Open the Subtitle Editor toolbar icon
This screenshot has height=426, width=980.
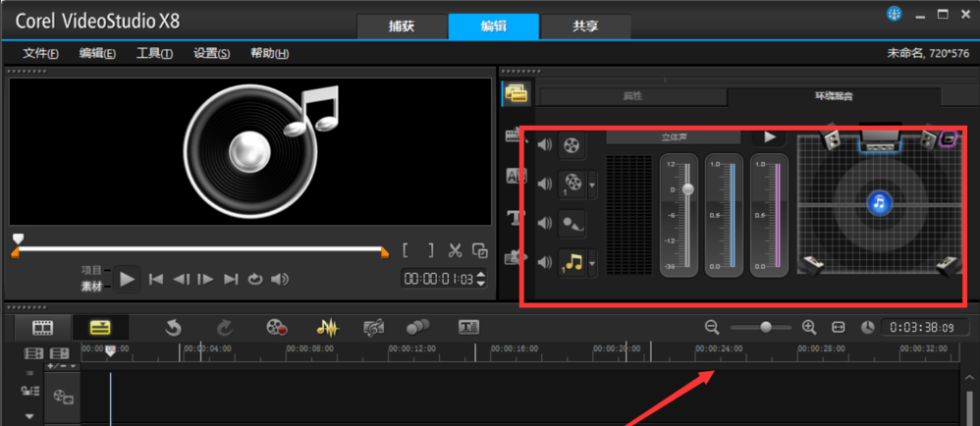468,327
